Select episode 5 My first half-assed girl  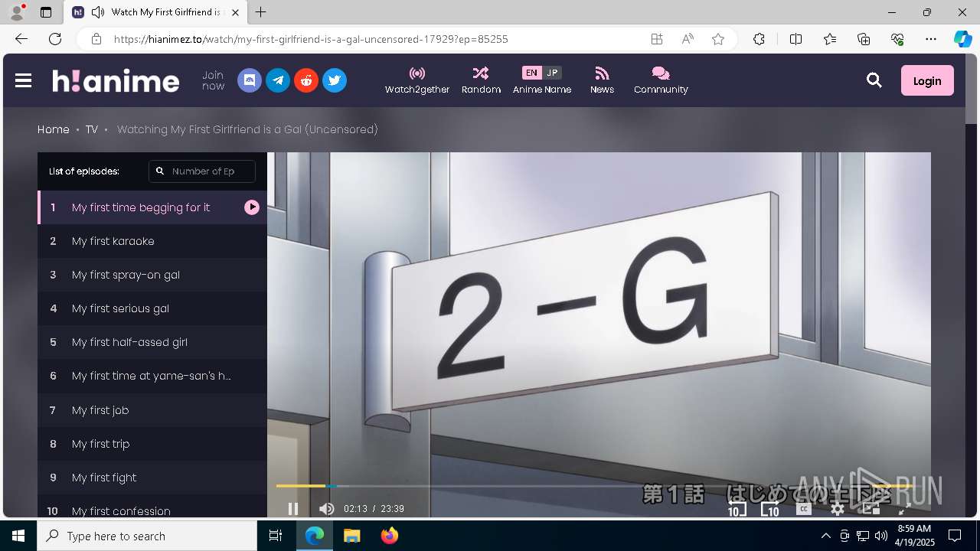coord(152,342)
